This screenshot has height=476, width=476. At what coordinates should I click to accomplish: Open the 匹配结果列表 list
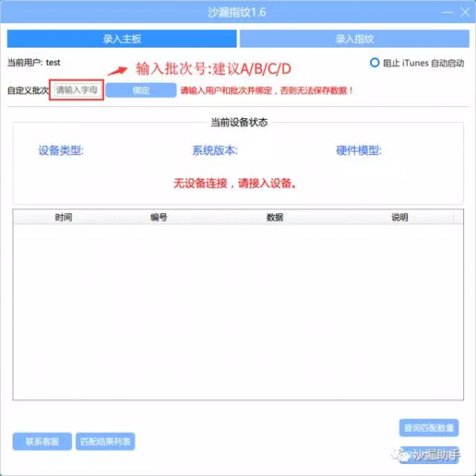tap(106, 441)
